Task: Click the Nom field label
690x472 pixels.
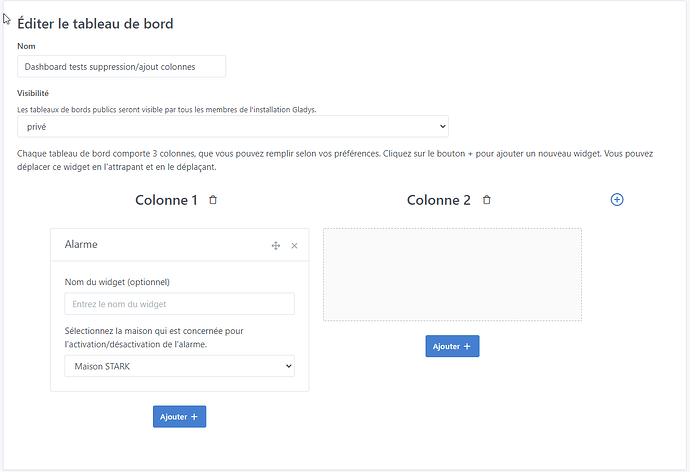Action: click(27, 46)
